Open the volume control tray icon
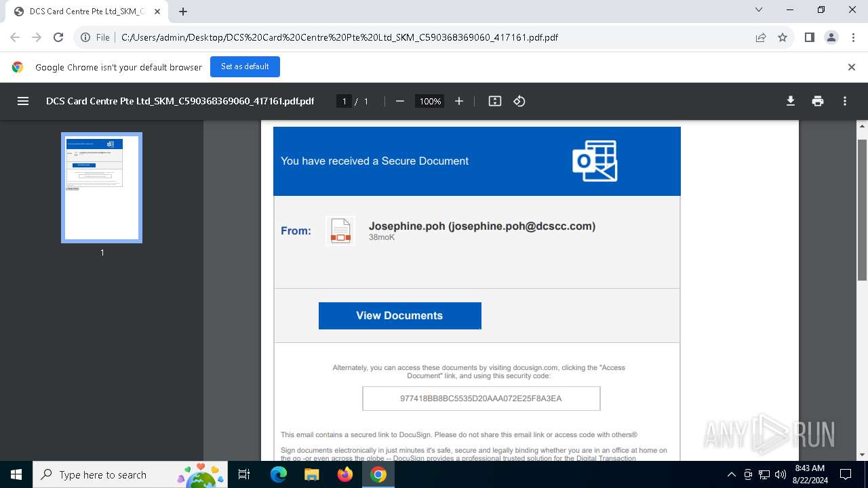Screen dimensions: 868x488 (x=781, y=474)
